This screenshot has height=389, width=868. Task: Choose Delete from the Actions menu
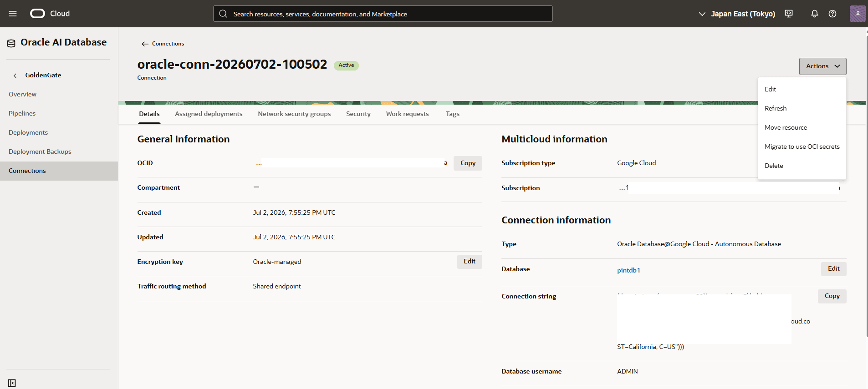(802, 166)
